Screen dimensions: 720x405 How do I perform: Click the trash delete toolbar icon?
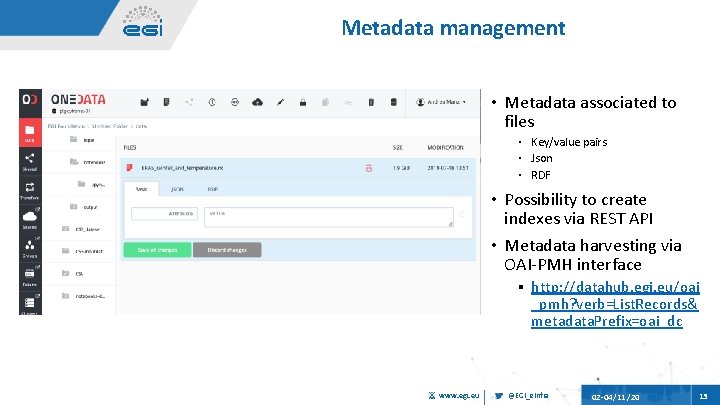(x=371, y=102)
